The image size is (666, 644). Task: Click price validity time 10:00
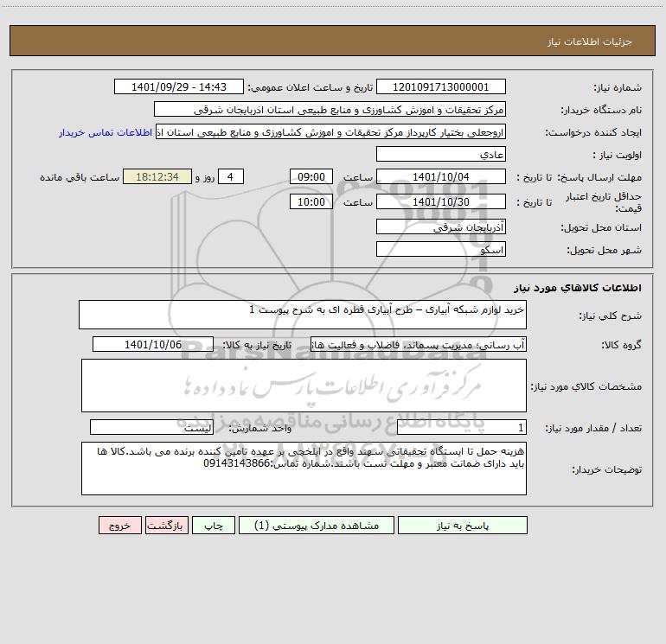[311, 201]
